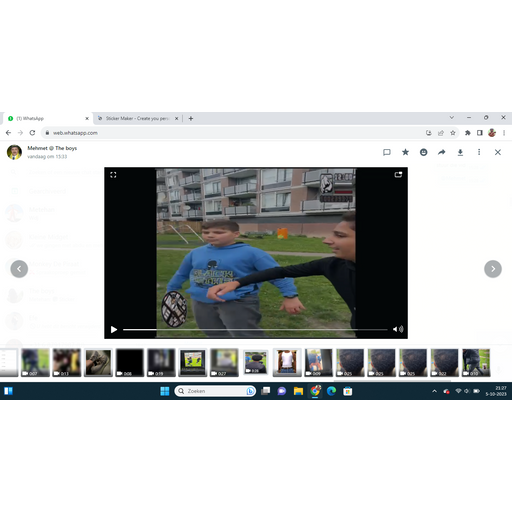
Task: Mute the video sound
Action: (398, 329)
